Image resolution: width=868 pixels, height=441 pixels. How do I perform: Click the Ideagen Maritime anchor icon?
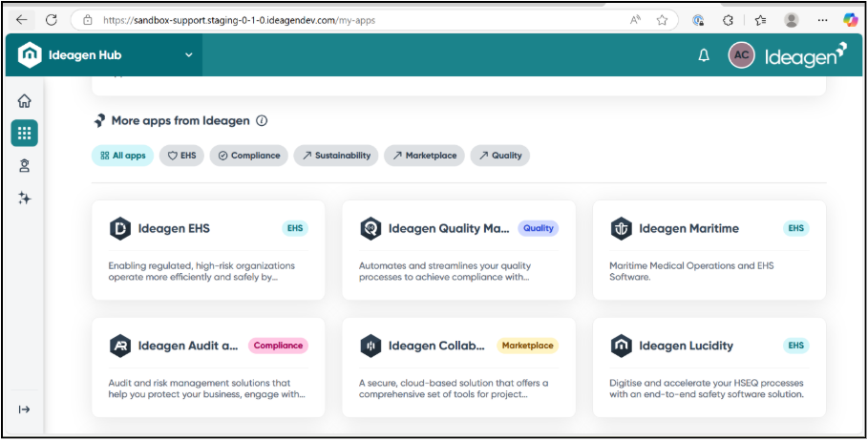click(621, 228)
